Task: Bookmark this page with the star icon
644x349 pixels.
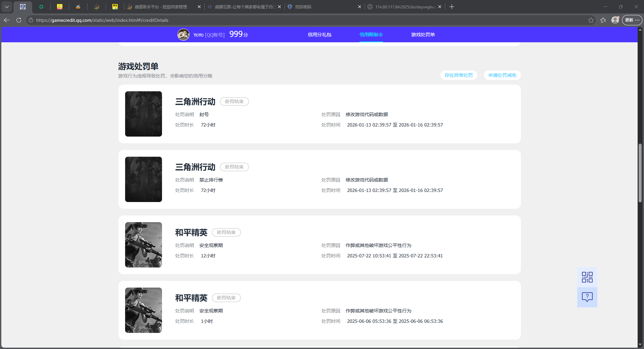Action: point(591,20)
